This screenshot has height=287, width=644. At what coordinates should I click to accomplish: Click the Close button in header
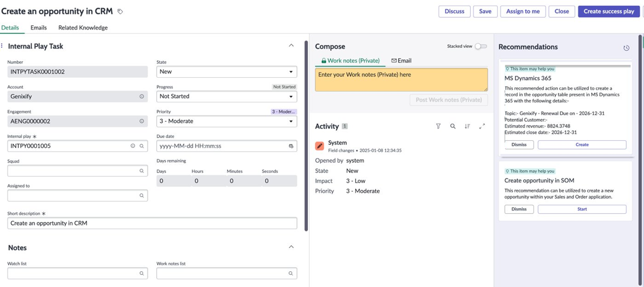pos(561,12)
